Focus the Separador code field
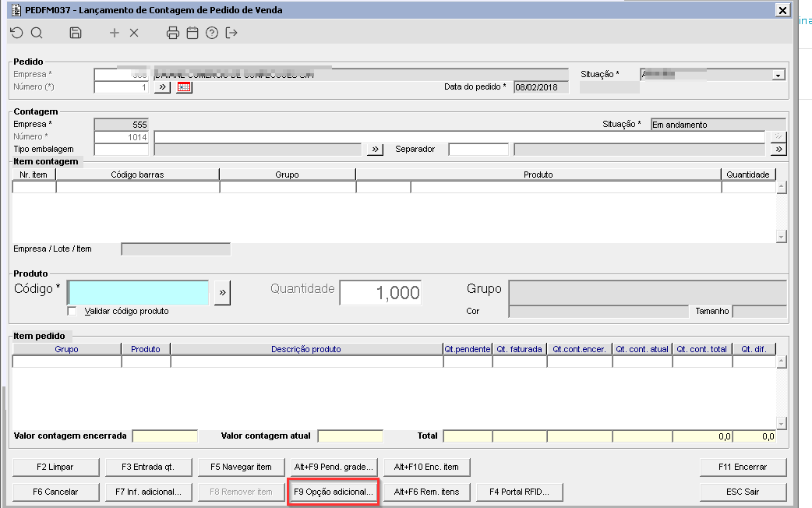The image size is (812, 508). [x=479, y=150]
